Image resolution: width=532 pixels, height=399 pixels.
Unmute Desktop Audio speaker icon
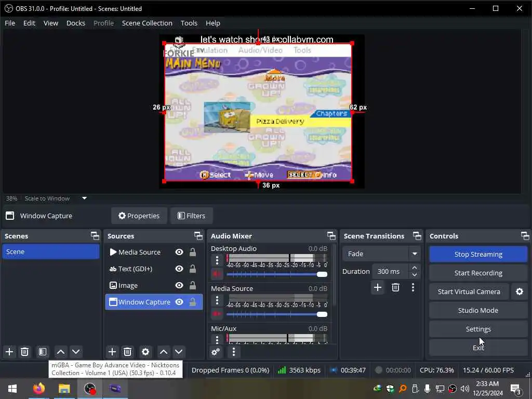coord(217,274)
